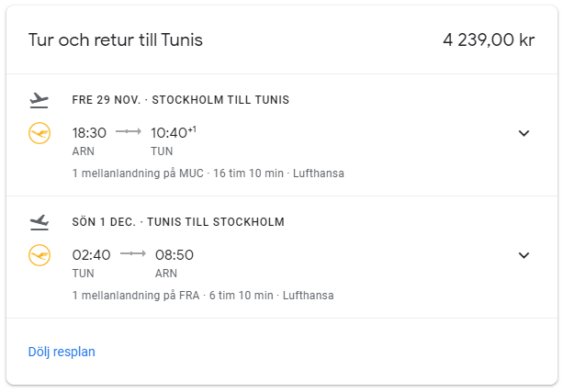Click the Tur och retur till Tunis title
The height and width of the screenshot is (392, 563).
coord(116,40)
